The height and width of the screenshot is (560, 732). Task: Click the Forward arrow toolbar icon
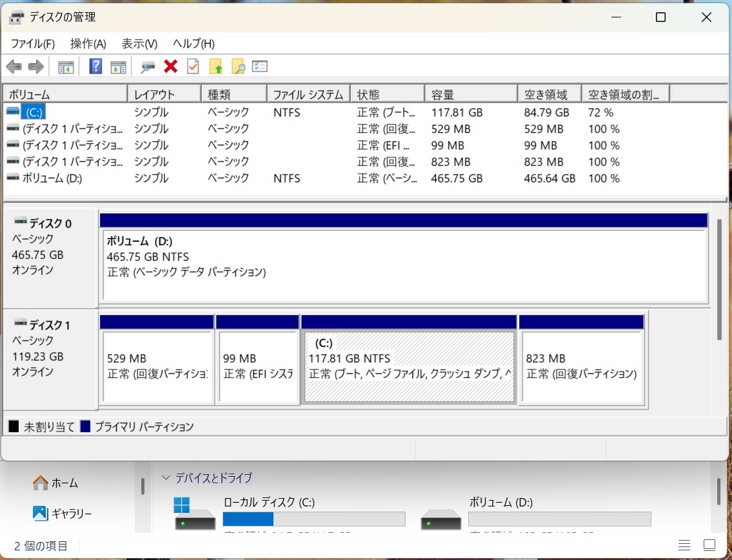[36, 67]
